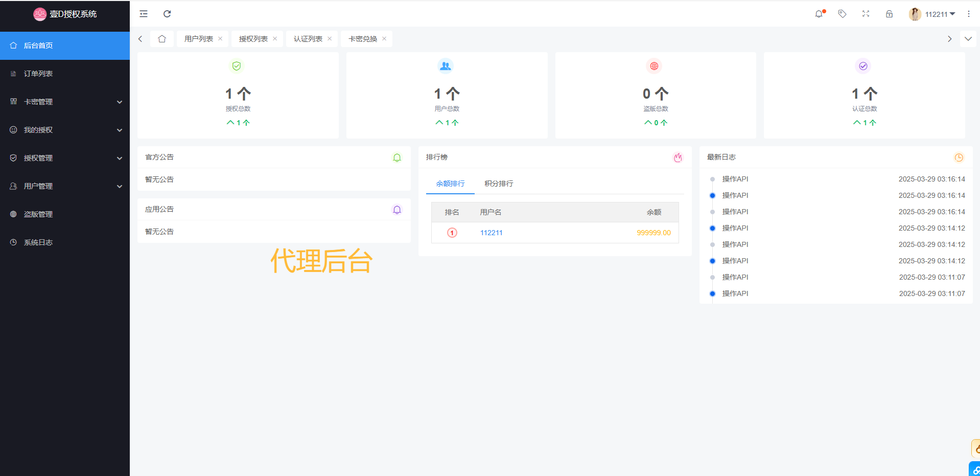This screenshot has height=476, width=980.
Task: Click the bell icon on the 官方公告 panel
Action: click(x=396, y=157)
